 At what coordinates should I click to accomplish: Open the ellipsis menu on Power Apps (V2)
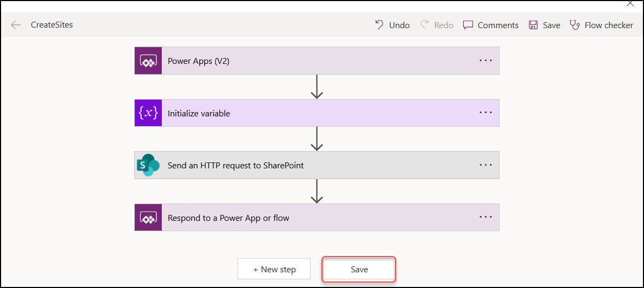point(485,61)
